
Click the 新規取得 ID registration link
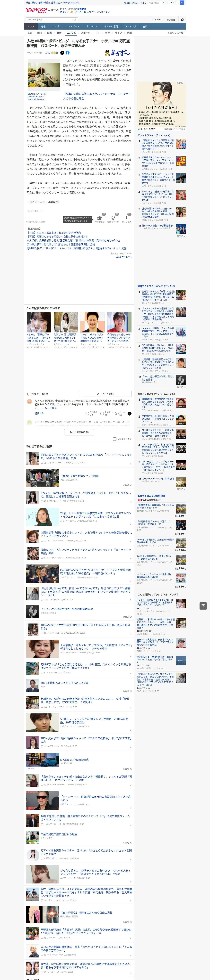pos(82,9)
